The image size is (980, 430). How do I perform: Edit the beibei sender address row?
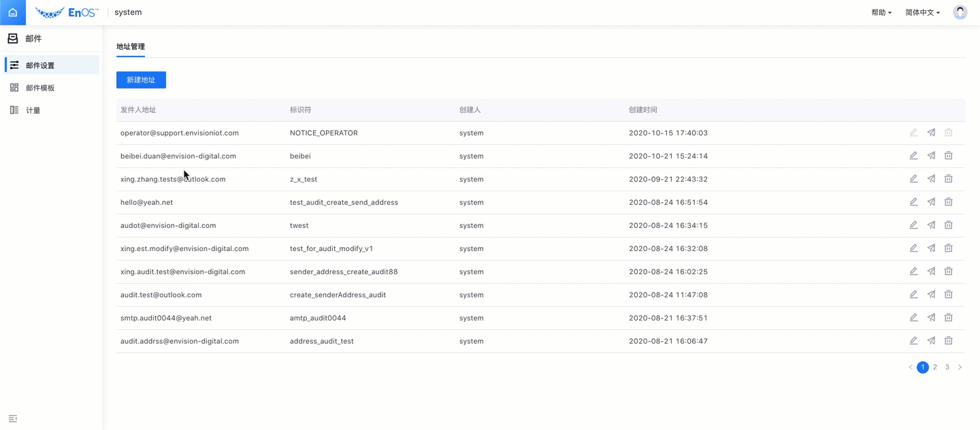point(913,156)
